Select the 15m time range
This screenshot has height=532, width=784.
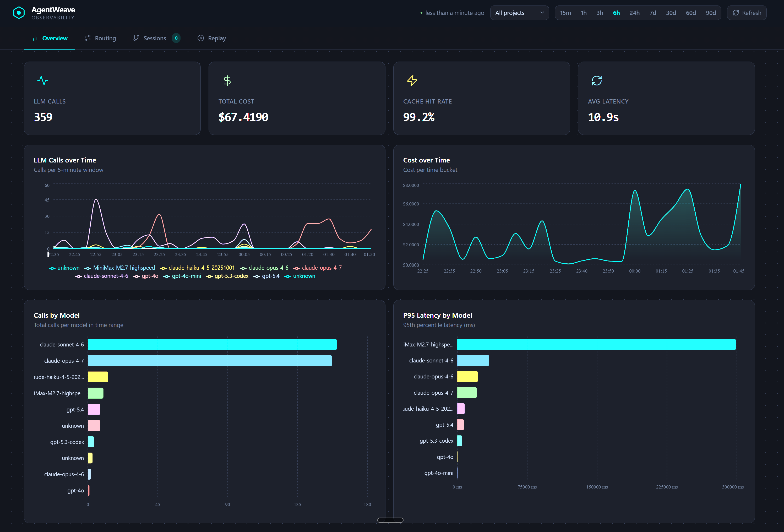[566, 13]
